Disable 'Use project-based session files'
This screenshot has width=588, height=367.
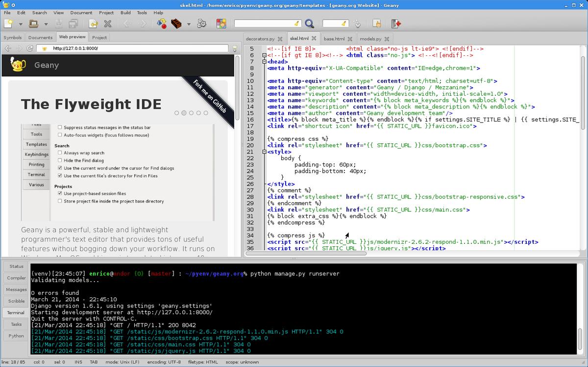pyautogui.click(x=60, y=193)
